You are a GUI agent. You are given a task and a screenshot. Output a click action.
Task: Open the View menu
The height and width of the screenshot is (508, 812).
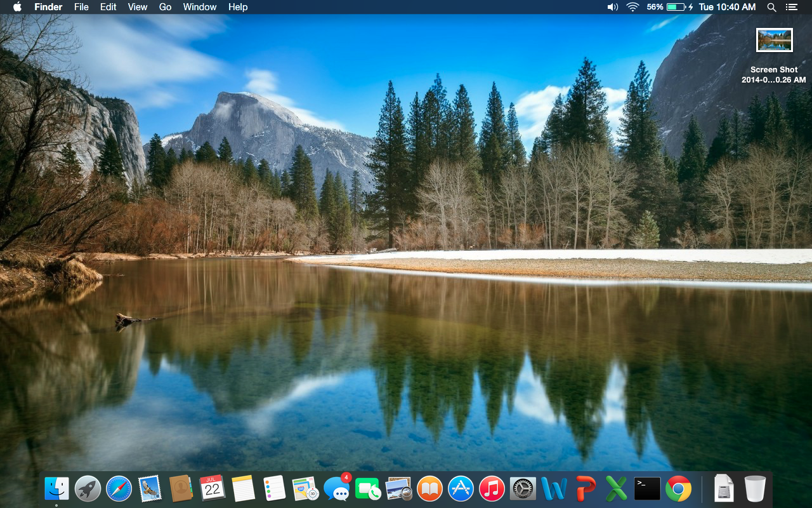[138, 7]
